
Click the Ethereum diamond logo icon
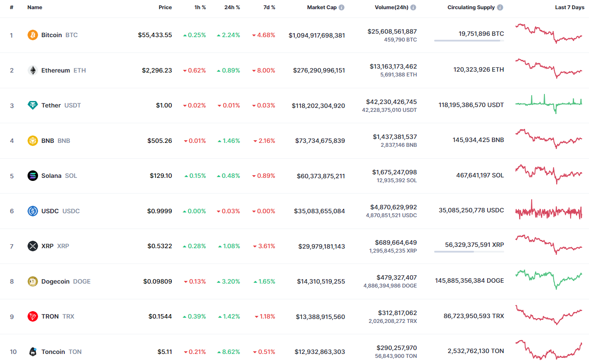coord(33,70)
